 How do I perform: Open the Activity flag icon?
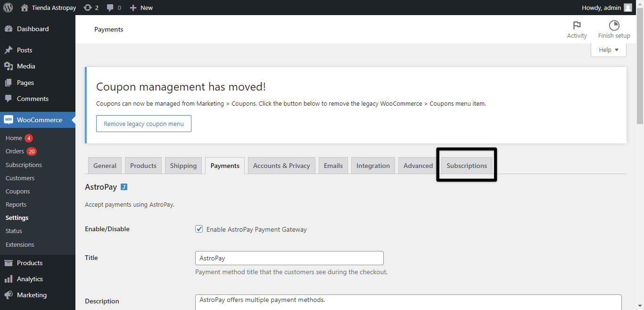point(577,25)
